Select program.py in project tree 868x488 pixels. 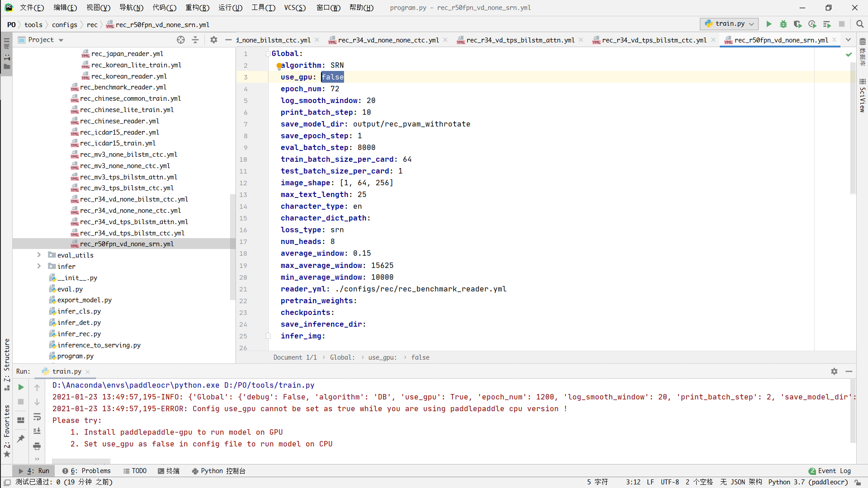point(75,356)
